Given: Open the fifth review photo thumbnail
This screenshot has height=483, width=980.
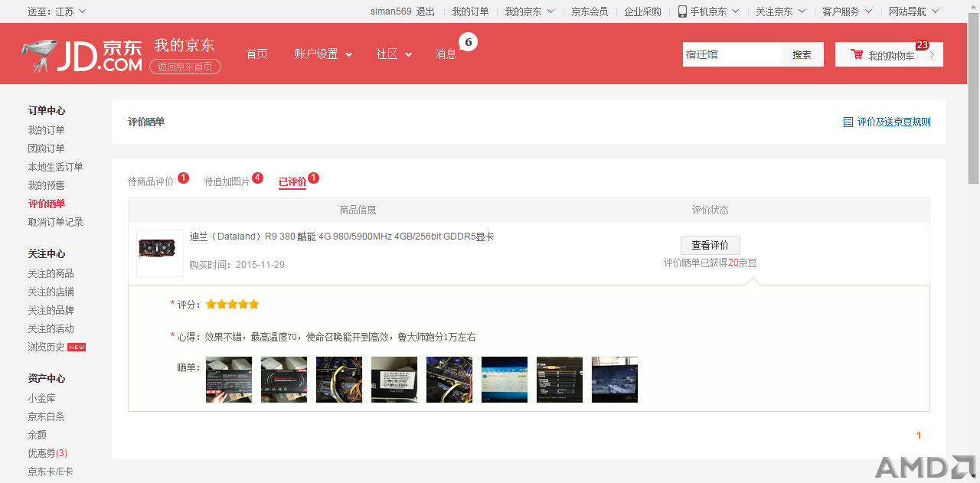Looking at the screenshot, I should (449, 379).
